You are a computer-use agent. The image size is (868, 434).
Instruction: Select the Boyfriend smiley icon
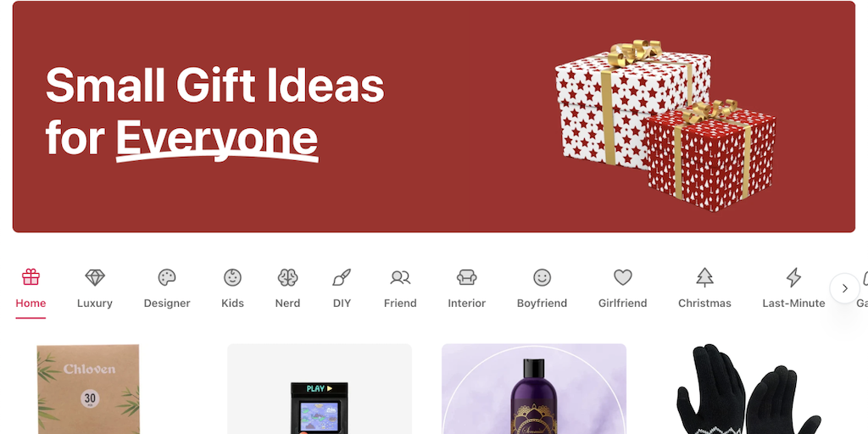(542, 277)
